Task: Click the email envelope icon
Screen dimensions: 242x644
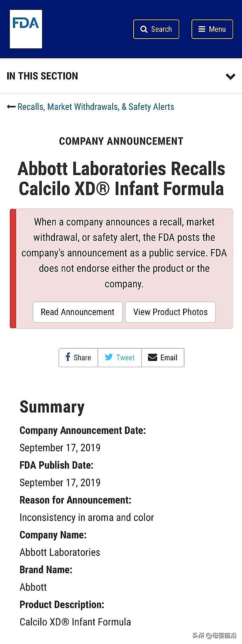Action: point(153,357)
